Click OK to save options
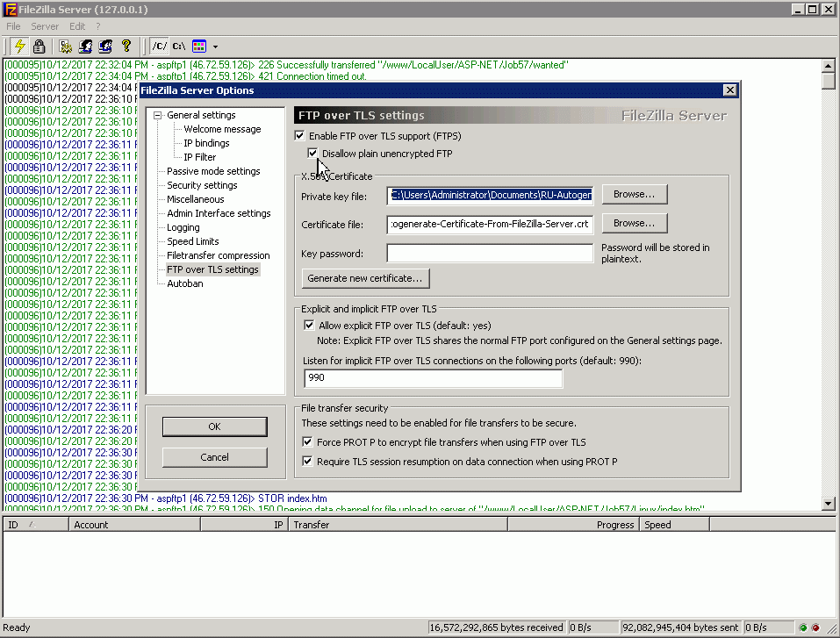This screenshot has width=840, height=638. [x=214, y=427]
